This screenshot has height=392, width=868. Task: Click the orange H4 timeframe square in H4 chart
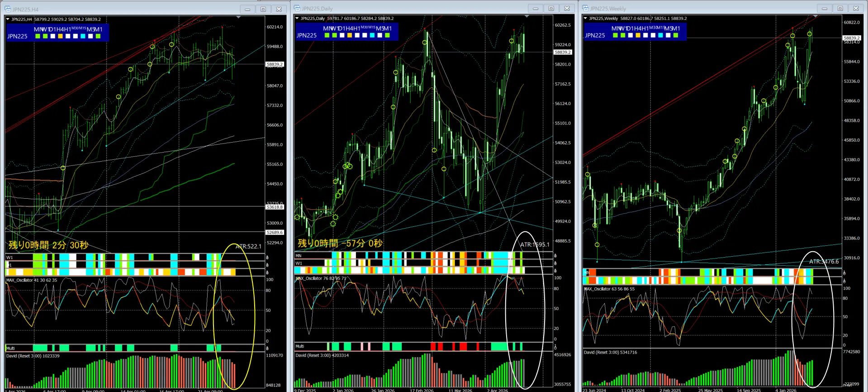pos(60,36)
